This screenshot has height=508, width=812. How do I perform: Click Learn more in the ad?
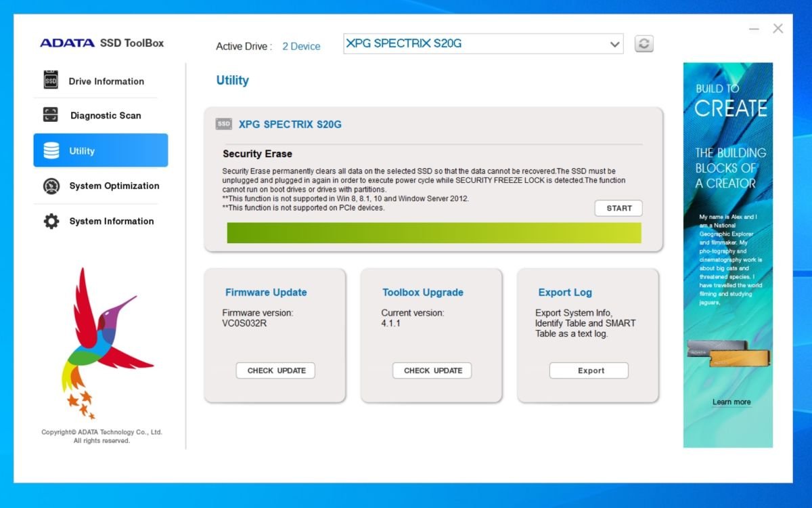click(x=731, y=402)
